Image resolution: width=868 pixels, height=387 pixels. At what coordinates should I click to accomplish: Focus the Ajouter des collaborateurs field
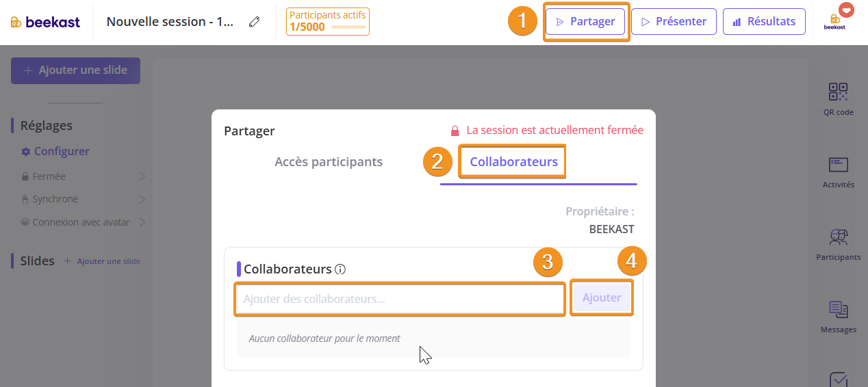(400, 299)
